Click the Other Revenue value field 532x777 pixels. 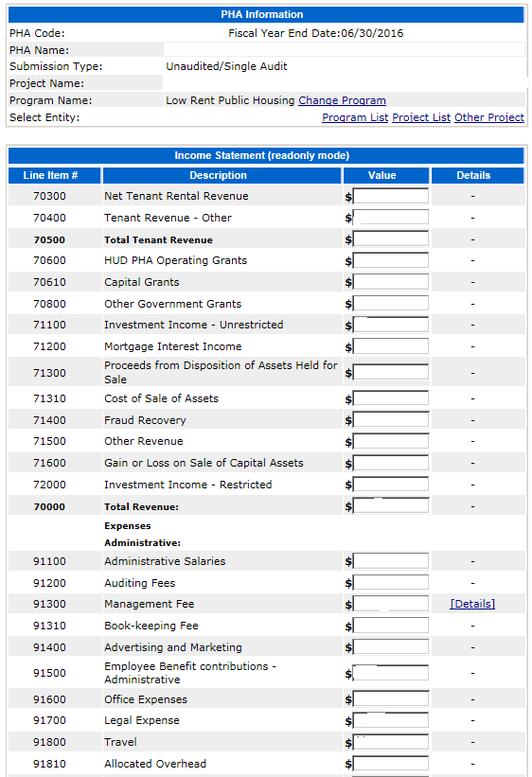[391, 442]
